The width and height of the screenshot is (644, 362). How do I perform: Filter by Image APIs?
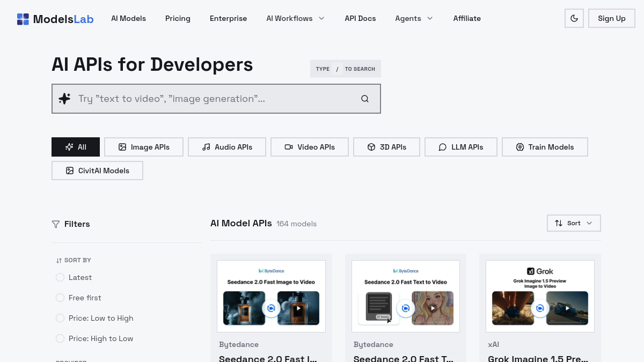click(x=144, y=147)
